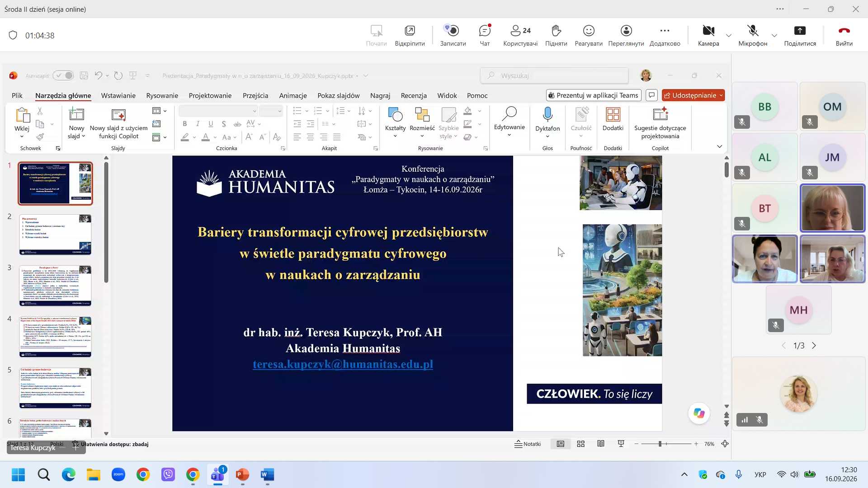Switch to the Animacje tab

pyautogui.click(x=293, y=96)
